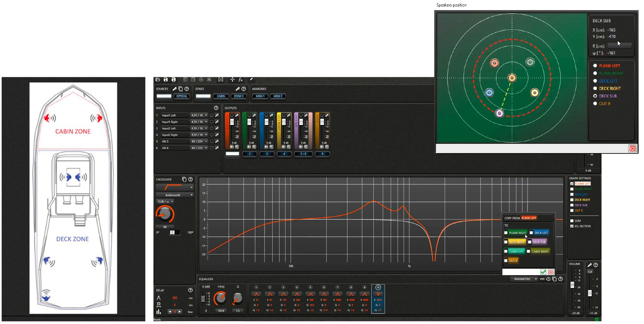Click the main Volume fader handle

[572, 285]
